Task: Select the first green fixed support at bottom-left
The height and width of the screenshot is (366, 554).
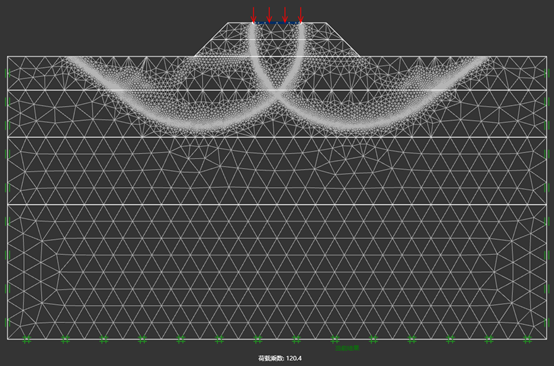Action: (27, 340)
